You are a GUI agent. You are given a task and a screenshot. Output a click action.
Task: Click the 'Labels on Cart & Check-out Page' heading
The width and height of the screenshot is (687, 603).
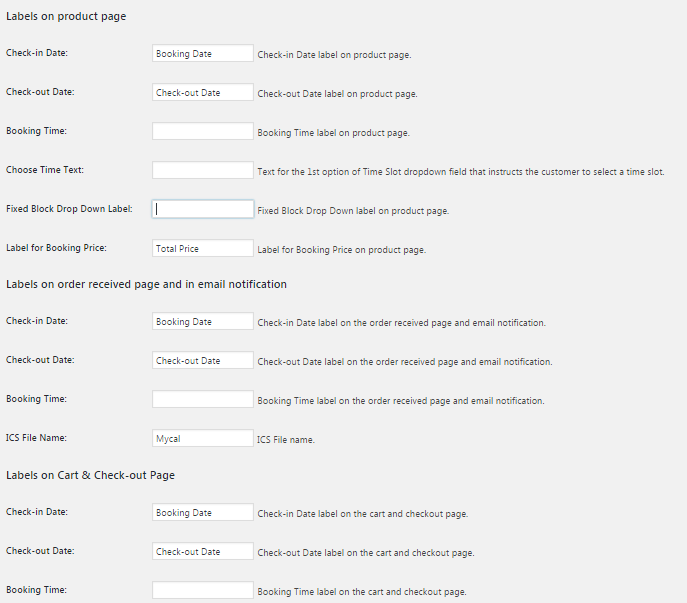point(90,475)
